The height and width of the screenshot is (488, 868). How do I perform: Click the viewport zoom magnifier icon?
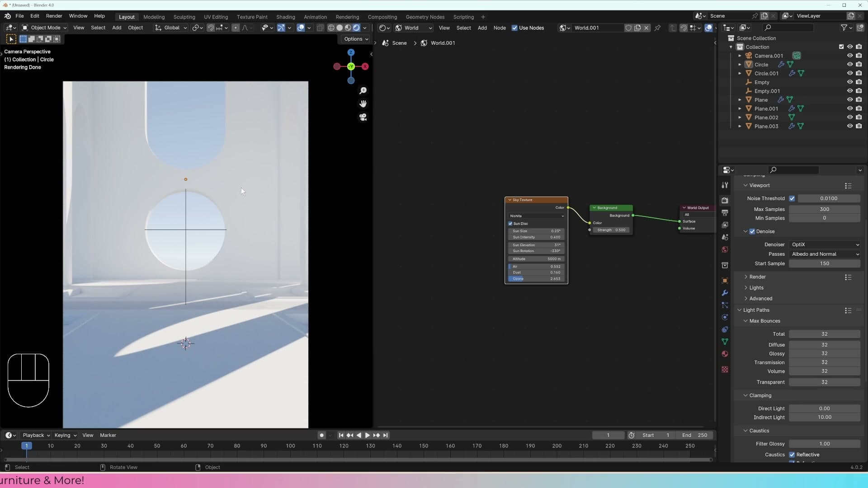tap(363, 91)
